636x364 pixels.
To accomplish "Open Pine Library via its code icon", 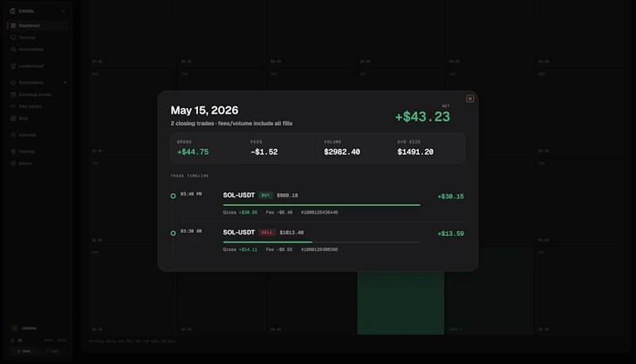I will click(x=13, y=106).
